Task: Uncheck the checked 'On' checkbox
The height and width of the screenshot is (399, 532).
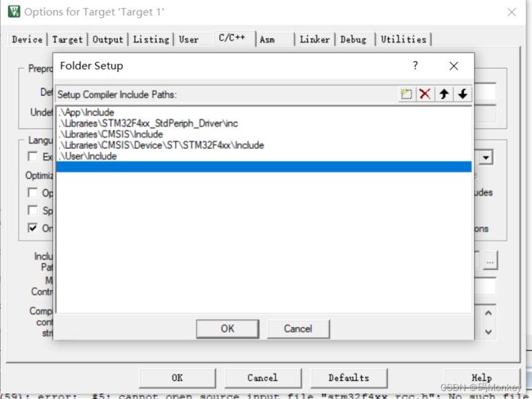Action: pyautogui.click(x=33, y=228)
